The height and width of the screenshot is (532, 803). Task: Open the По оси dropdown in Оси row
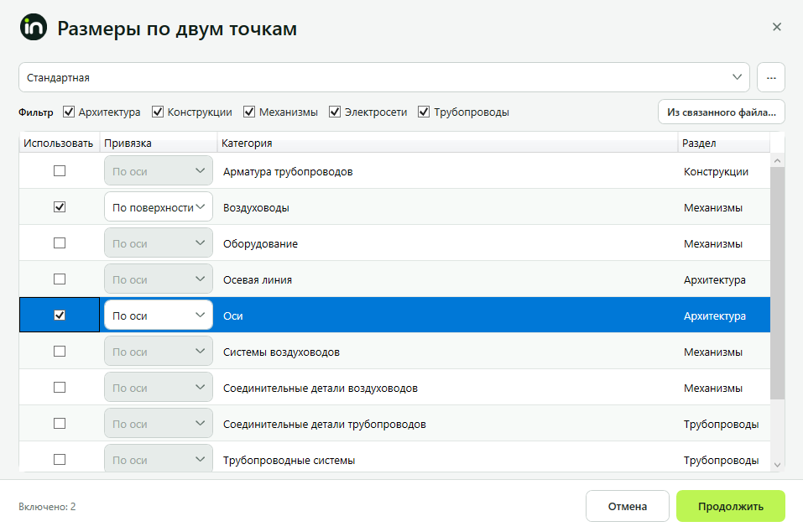(159, 315)
